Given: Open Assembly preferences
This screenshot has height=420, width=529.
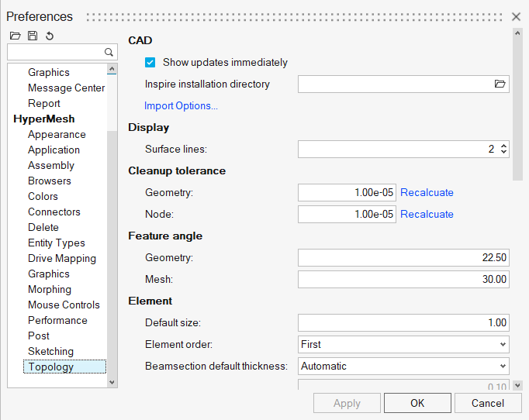Looking at the screenshot, I should pyautogui.click(x=51, y=166).
